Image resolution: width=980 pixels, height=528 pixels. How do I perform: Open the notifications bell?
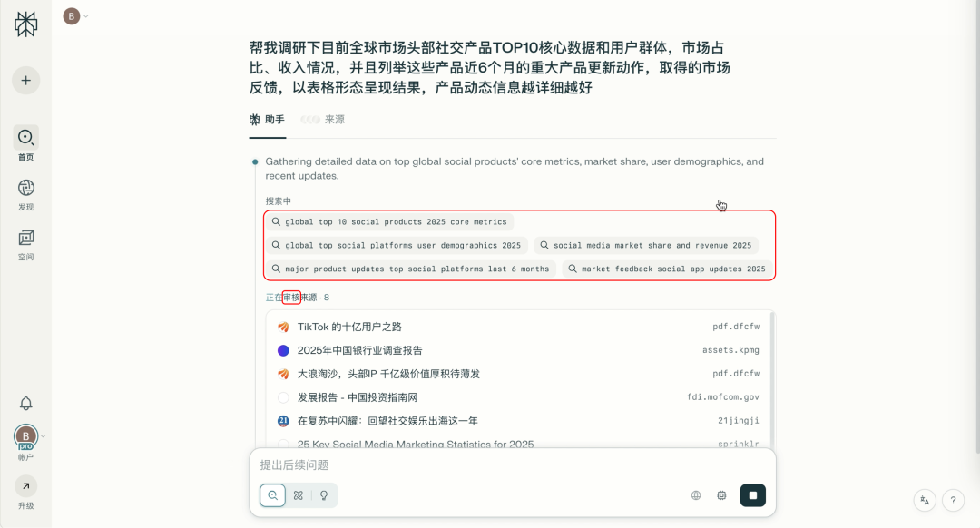pyautogui.click(x=25, y=404)
